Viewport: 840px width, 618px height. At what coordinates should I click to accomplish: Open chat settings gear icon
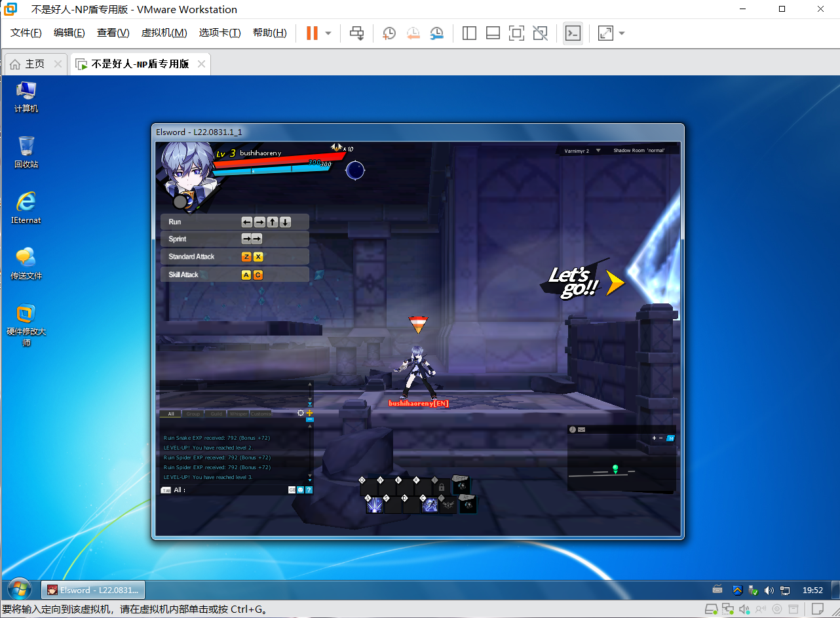pyautogui.click(x=301, y=413)
